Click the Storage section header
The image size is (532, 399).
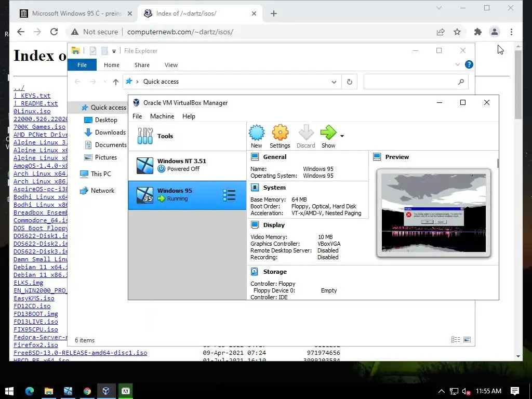[275, 271]
